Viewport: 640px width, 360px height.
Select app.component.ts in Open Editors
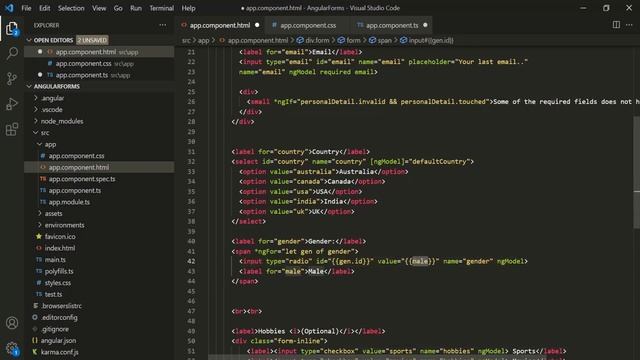click(99, 75)
